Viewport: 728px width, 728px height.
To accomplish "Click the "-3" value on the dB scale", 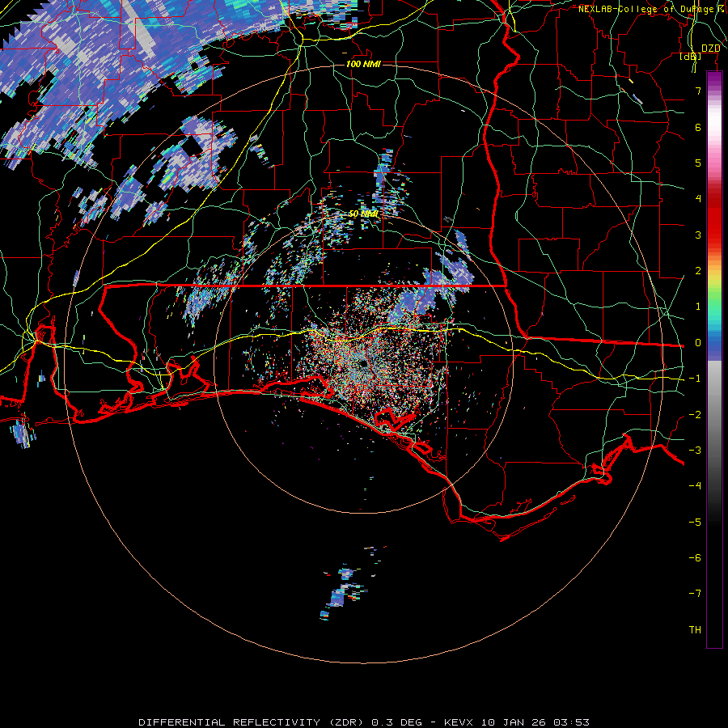I will coord(695,451).
